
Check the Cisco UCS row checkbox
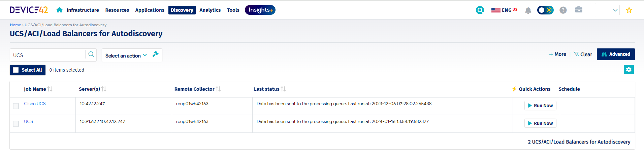coord(16,106)
